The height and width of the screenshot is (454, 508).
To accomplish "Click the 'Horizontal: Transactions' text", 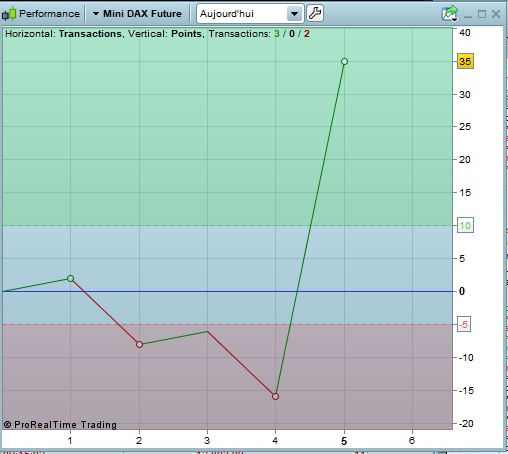I will 63,34.
